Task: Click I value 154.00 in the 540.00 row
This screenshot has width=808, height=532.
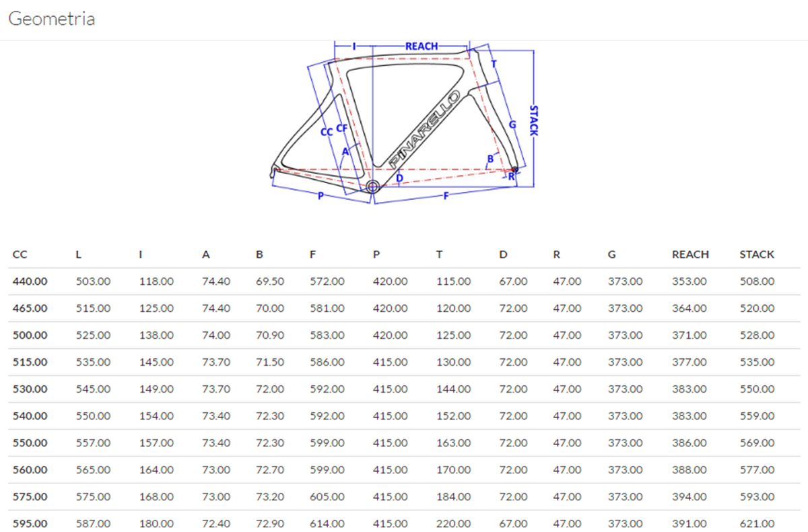Action: pyautogui.click(x=156, y=416)
